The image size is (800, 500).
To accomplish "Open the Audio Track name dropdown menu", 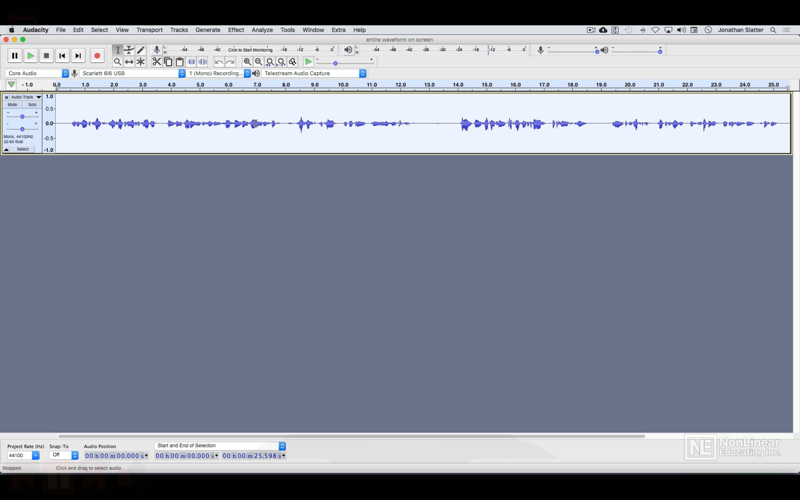I will point(26,97).
